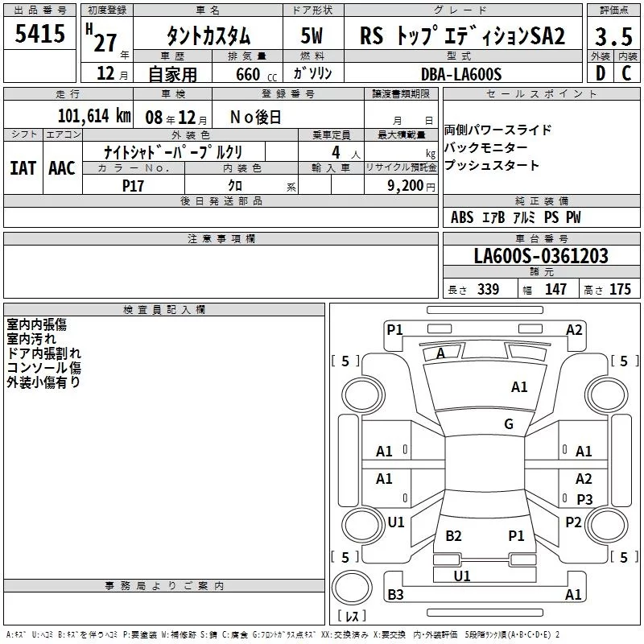The height and width of the screenshot is (644, 644).
Task: Select sales point 両側パワースライド
Action: coord(497,130)
